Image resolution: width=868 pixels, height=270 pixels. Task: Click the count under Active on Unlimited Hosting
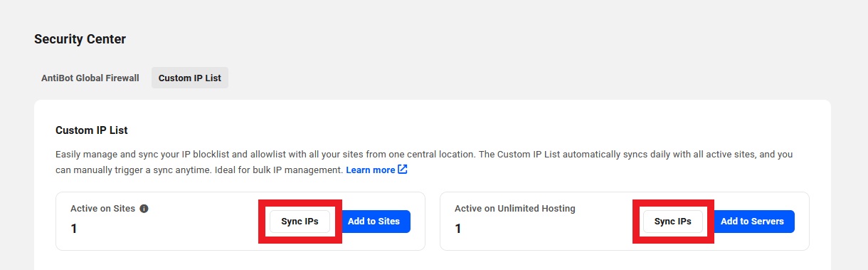pyautogui.click(x=458, y=229)
